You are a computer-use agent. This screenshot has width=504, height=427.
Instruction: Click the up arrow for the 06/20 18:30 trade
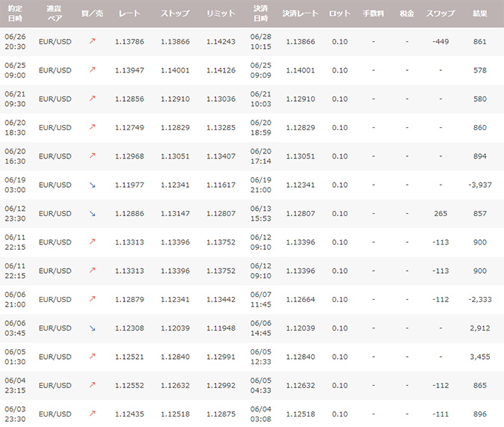pos(93,128)
